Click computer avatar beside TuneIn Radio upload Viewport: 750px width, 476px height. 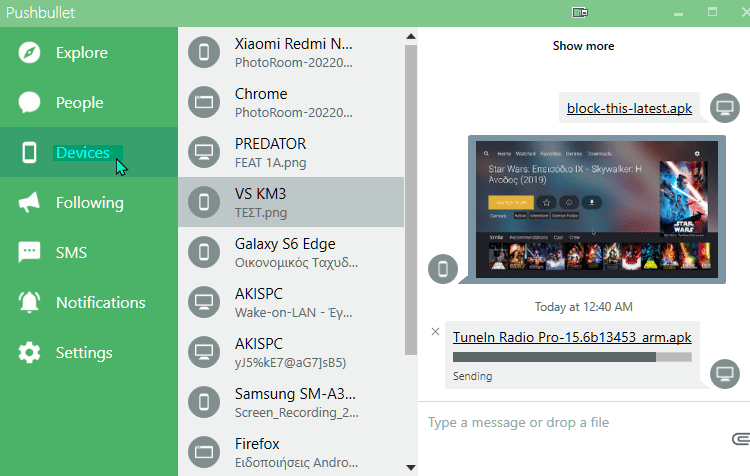point(725,374)
